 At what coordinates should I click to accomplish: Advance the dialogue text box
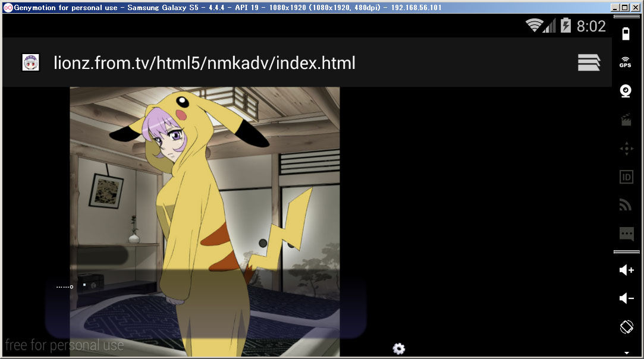pyautogui.click(x=205, y=304)
